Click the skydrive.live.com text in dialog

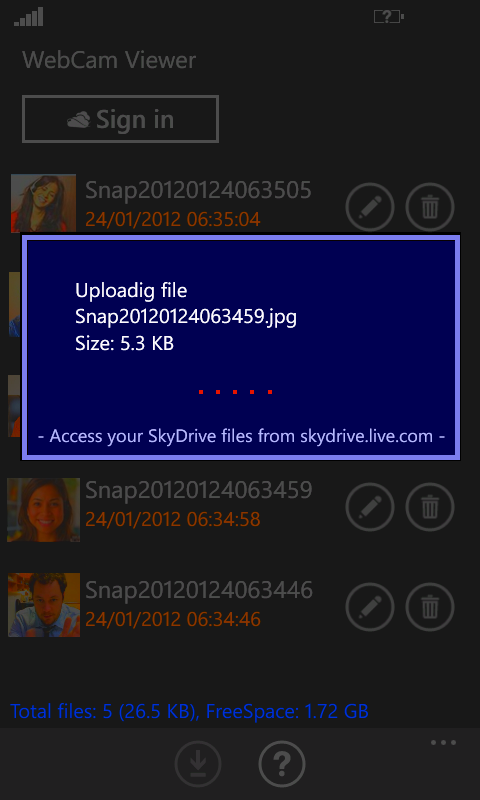pos(366,436)
